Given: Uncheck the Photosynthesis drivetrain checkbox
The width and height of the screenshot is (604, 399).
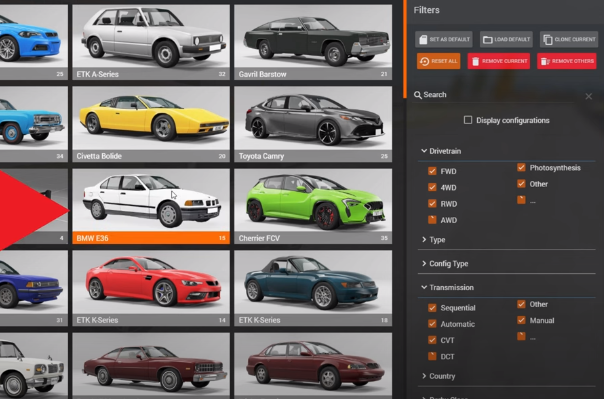Looking at the screenshot, I should pos(521,167).
